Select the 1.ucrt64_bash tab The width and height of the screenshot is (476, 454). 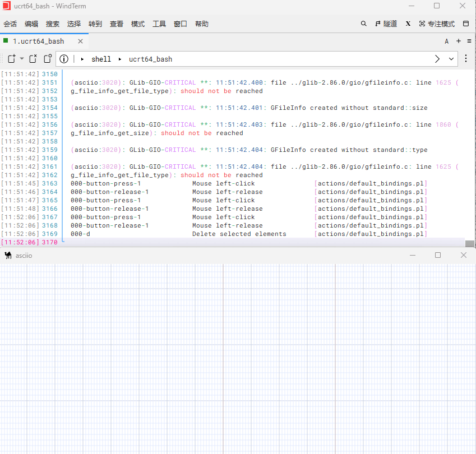(38, 41)
